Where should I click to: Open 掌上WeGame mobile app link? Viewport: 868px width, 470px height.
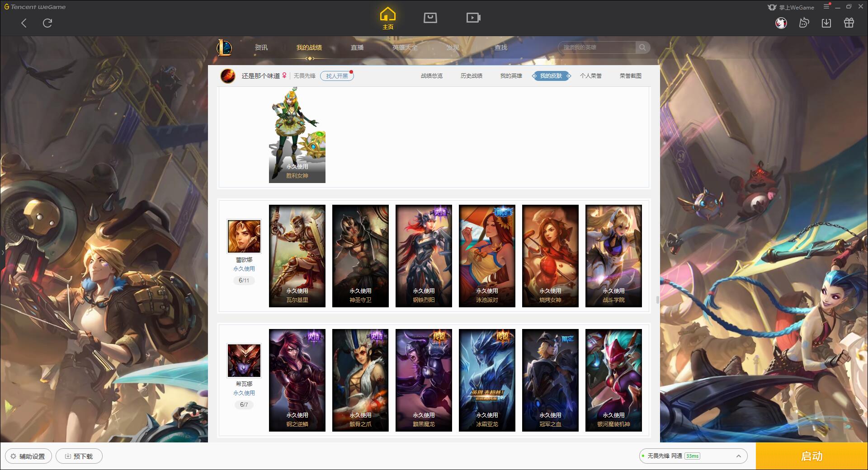pyautogui.click(x=791, y=7)
